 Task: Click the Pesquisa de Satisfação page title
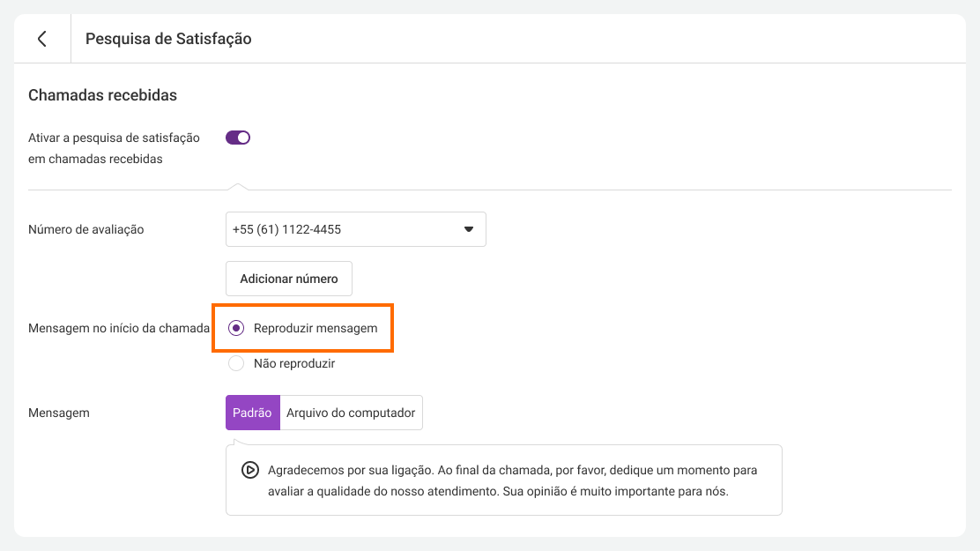(x=168, y=39)
